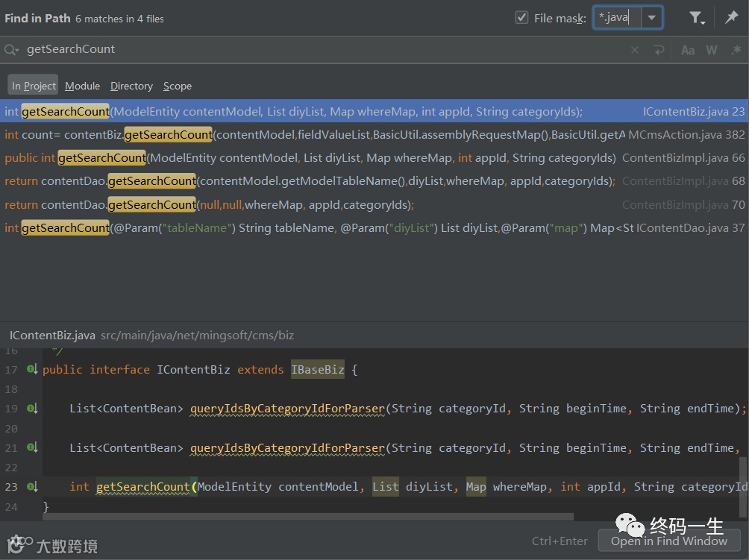749x560 pixels.
Task: Click implementation gutter icon on line 23
Action: tap(32, 486)
